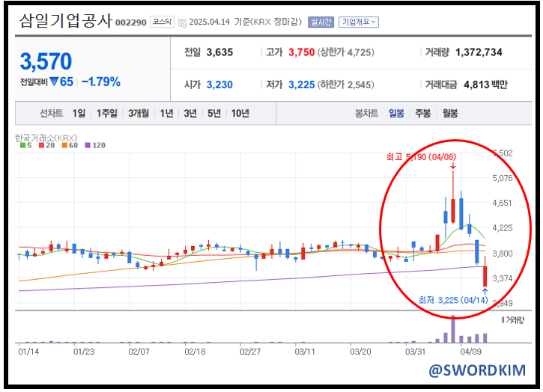Click the current price 3,570
543x392 pixels.
click(46, 61)
